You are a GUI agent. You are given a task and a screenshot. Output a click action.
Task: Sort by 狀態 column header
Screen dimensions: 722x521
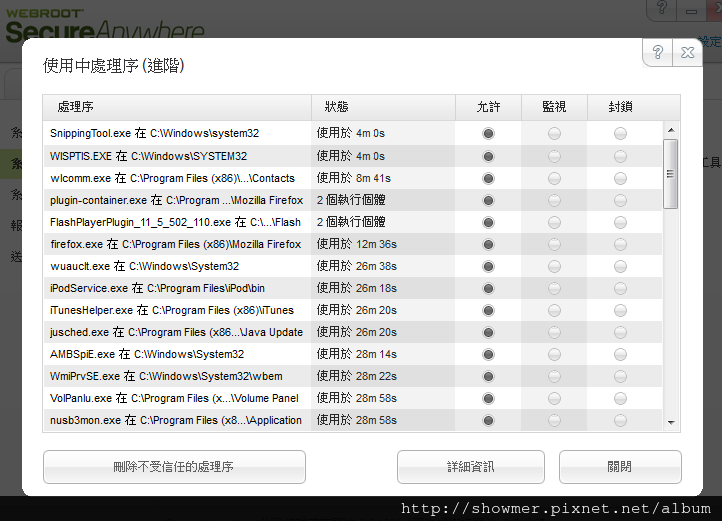point(383,107)
